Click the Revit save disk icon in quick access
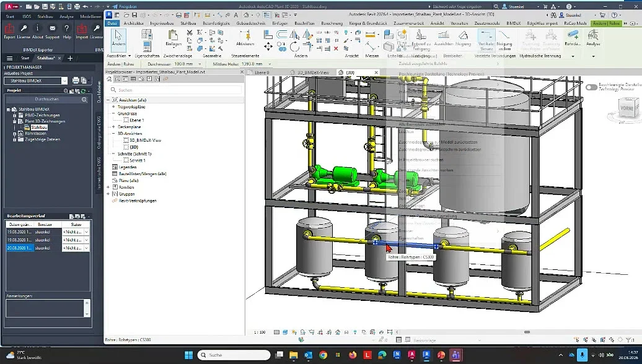This screenshot has height=364, width=642. click(x=134, y=15)
